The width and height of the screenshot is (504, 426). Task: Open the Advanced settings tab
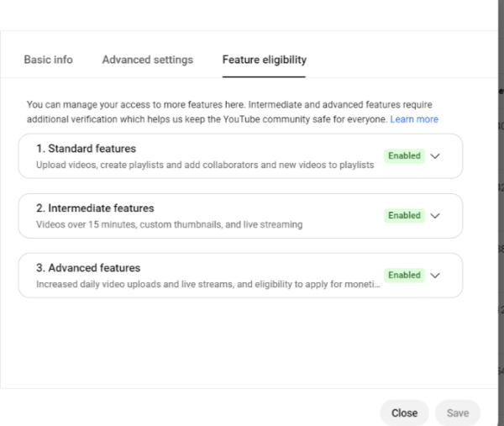pyautogui.click(x=147, y=60)
